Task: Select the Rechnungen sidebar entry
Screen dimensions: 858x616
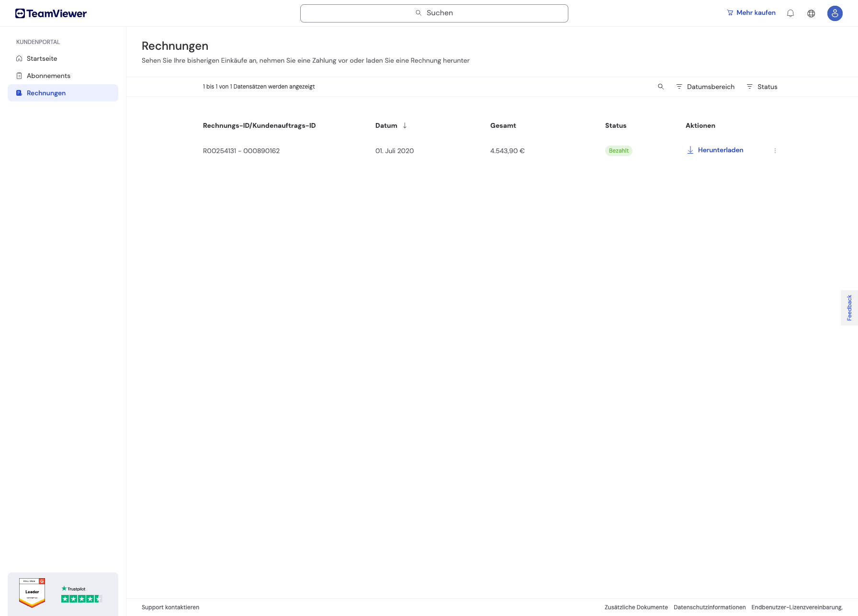Action: tap(46, 93)
